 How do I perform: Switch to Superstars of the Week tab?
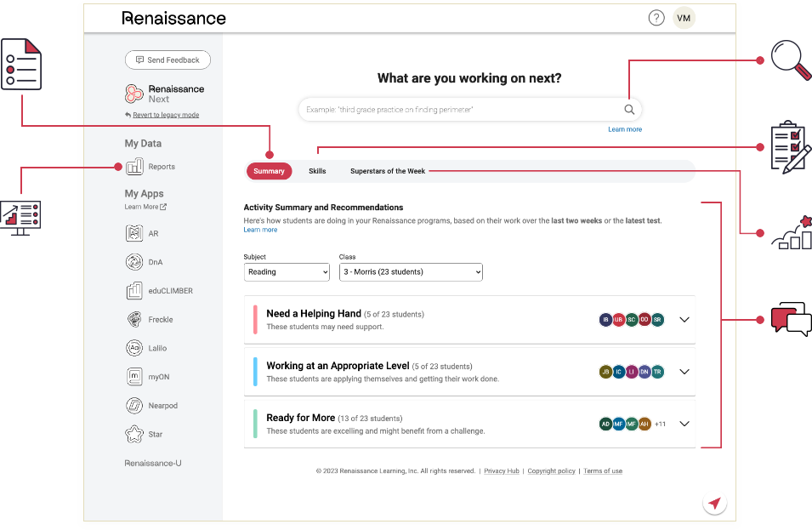388,171
